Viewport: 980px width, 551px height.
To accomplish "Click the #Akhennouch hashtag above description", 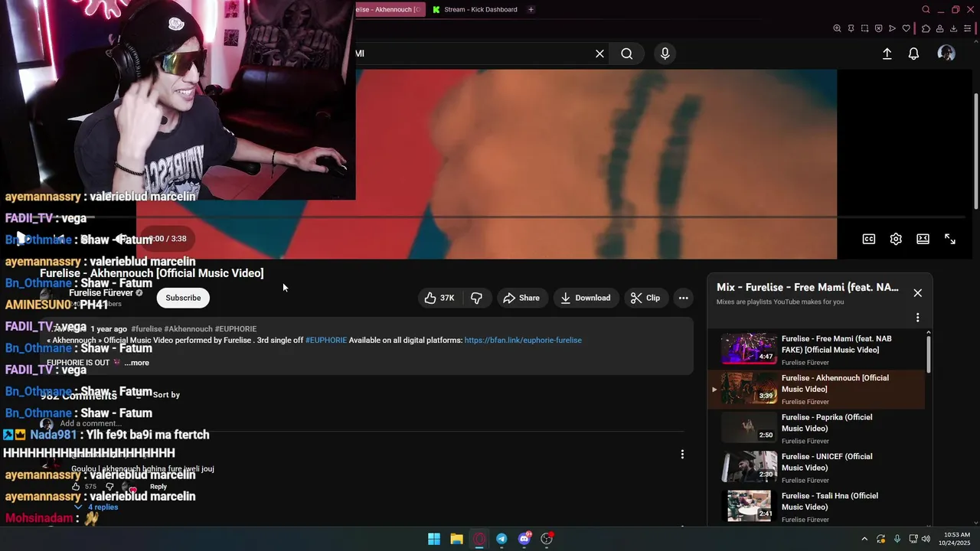I will 188,329.
